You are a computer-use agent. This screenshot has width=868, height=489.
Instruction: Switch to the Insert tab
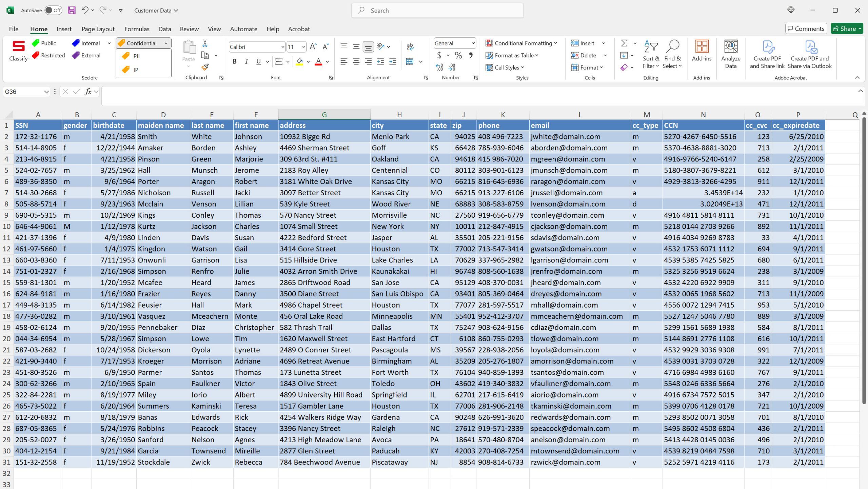pyautogui.click(x=64, y=29)
